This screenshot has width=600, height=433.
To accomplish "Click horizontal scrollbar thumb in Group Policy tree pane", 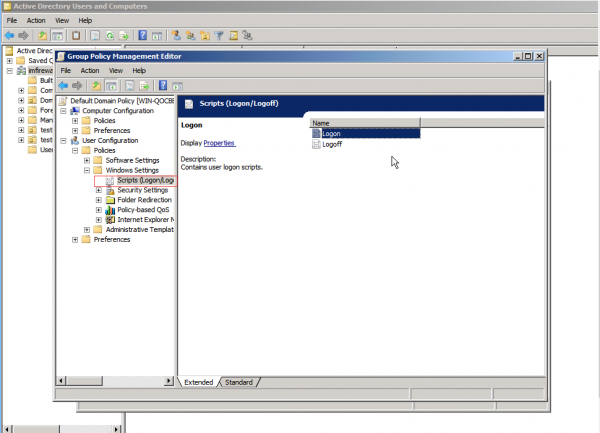I will pos(84,381).
